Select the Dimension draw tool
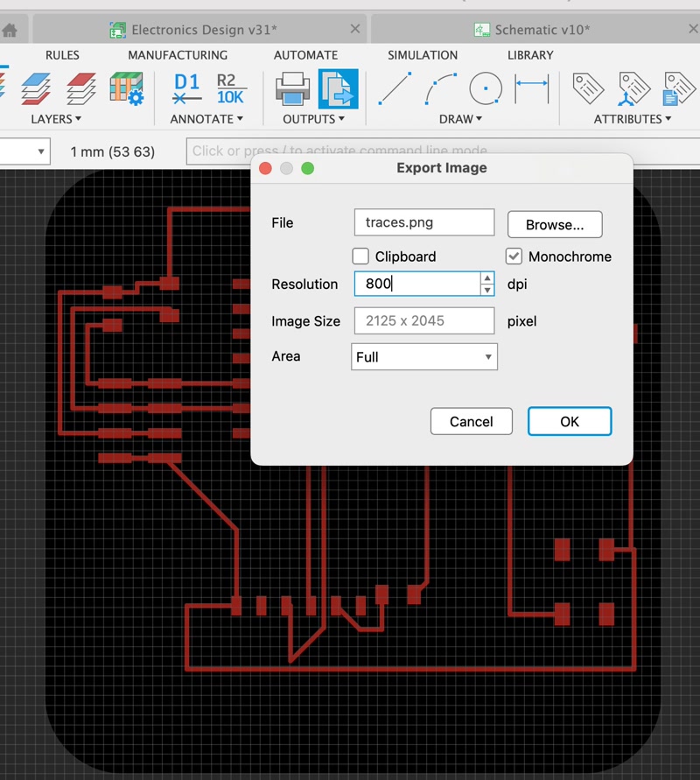This screenshot has width=700, height=780. [531, 88]
